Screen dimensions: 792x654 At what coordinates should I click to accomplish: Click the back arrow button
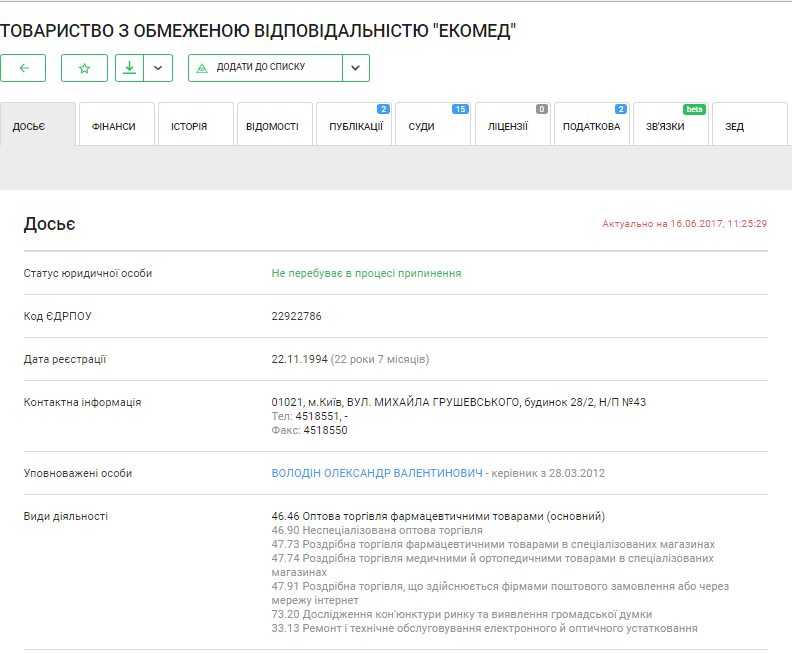(24, 68)
